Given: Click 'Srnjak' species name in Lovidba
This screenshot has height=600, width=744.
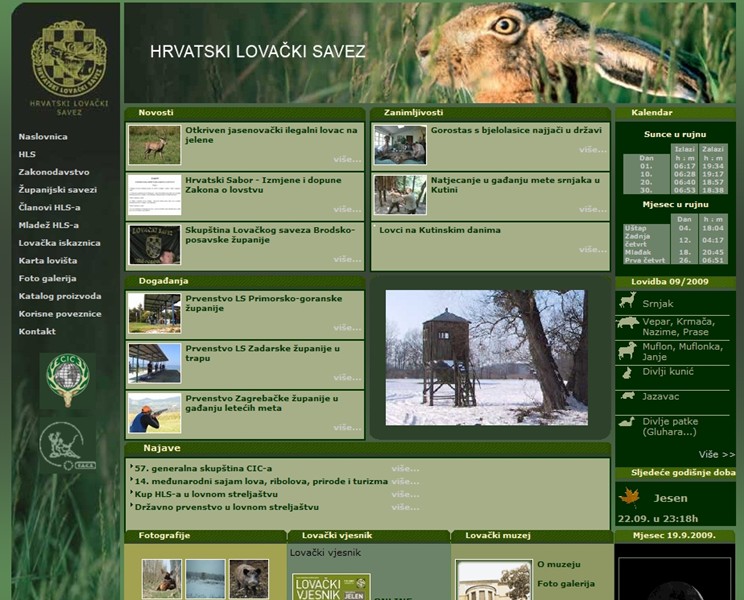Looking at the screenshot, I should click(x=658, y=304).
